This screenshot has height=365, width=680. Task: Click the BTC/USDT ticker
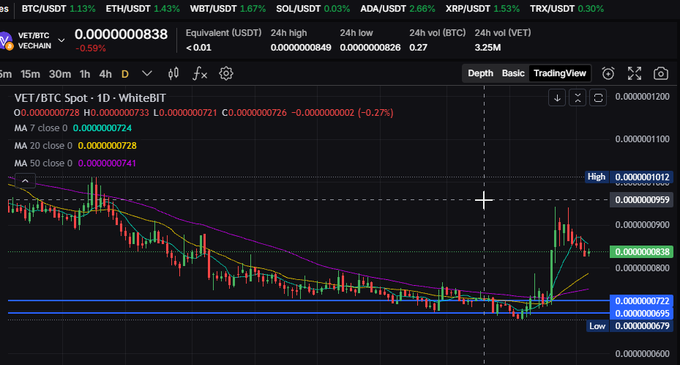tap(59, 9)
